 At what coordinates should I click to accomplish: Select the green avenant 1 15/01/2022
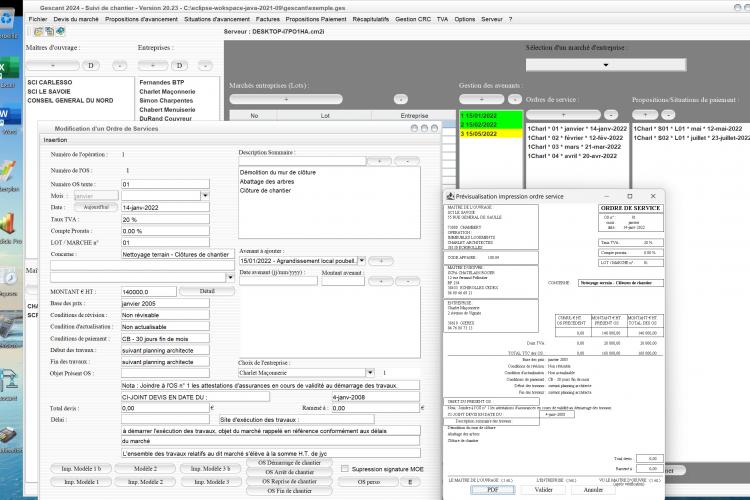[491, 116]
